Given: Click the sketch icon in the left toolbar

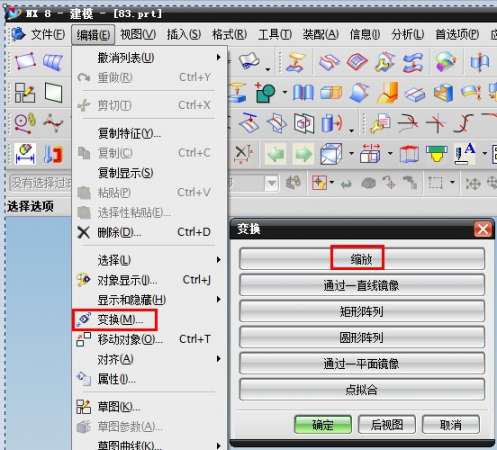Looking at the screenshot, I should click(x=25, y=93).
